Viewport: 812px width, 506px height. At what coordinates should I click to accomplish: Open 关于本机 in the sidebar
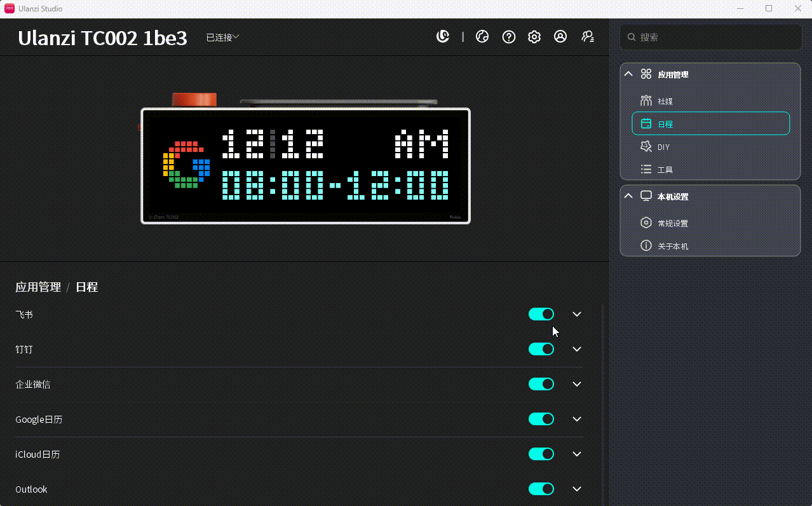(x=710, y=246)
